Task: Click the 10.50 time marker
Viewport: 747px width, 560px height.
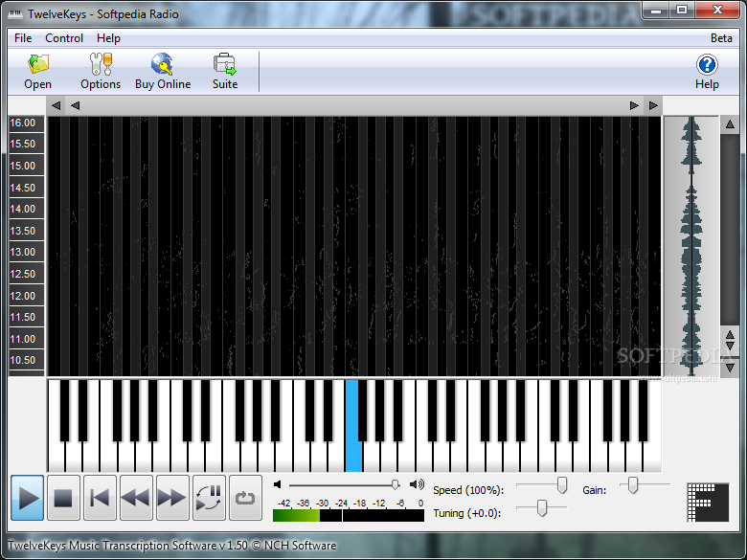Action: (23, 361)
